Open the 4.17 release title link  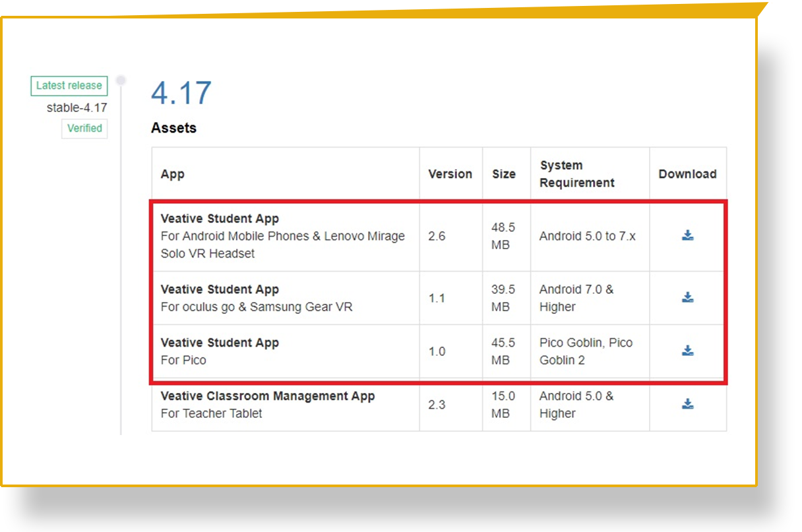[181, 92]
